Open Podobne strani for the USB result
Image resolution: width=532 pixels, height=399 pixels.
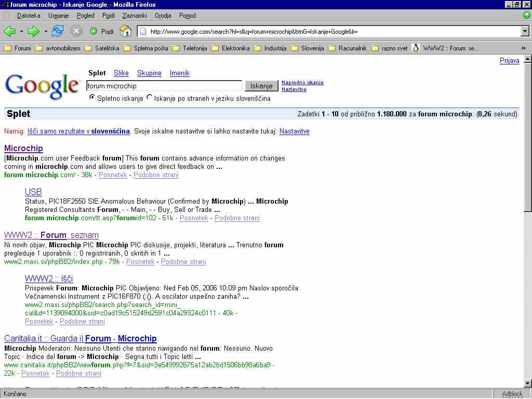[x=237, y=218]
